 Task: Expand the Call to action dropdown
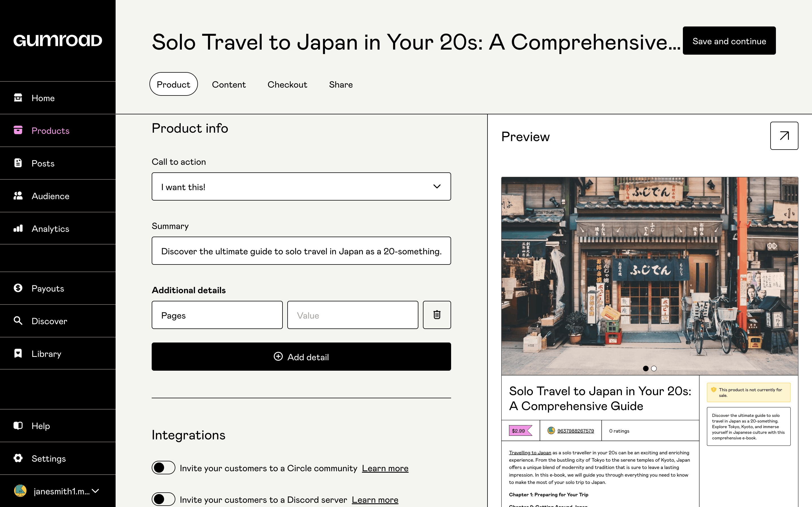pyautogui.click(x=301, y=187)
